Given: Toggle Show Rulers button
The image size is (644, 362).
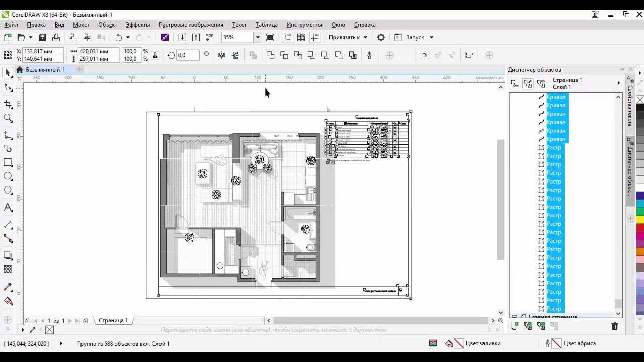Looking at the screenshot, I should click(287, 37).
